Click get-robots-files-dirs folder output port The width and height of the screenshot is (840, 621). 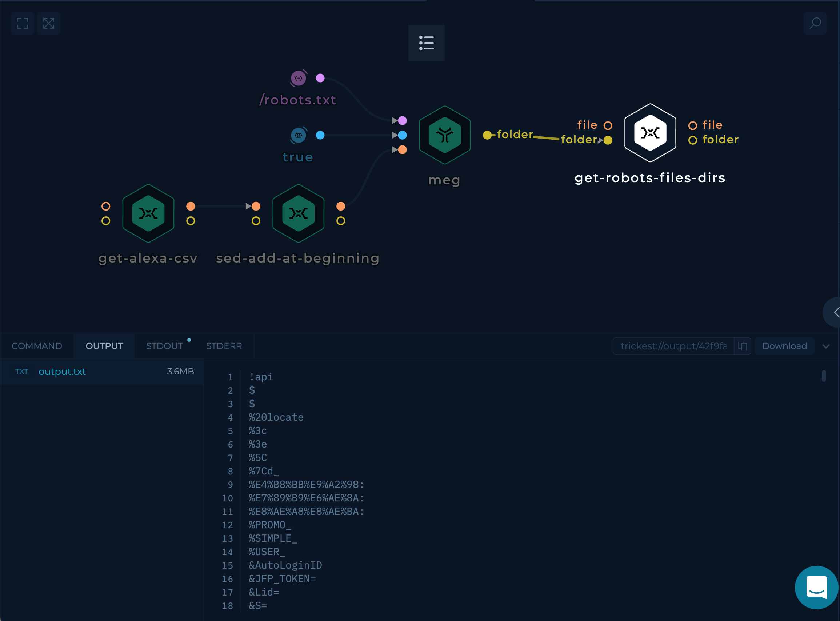tap(693, 140)
